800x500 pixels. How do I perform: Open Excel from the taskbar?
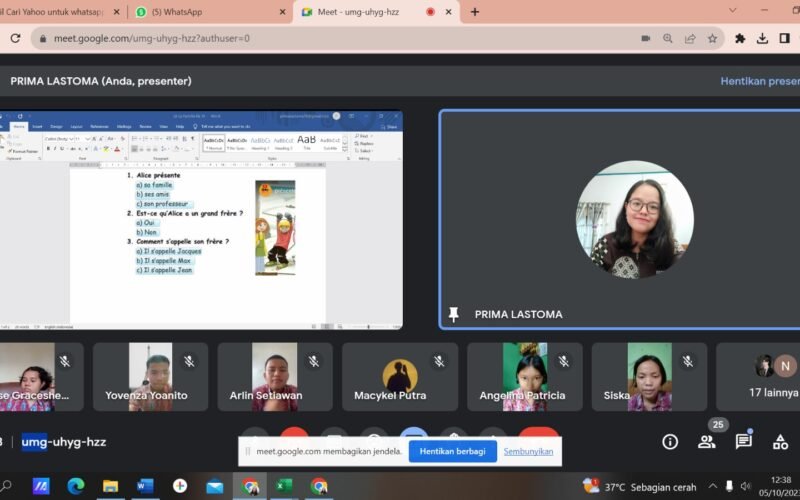284,486
